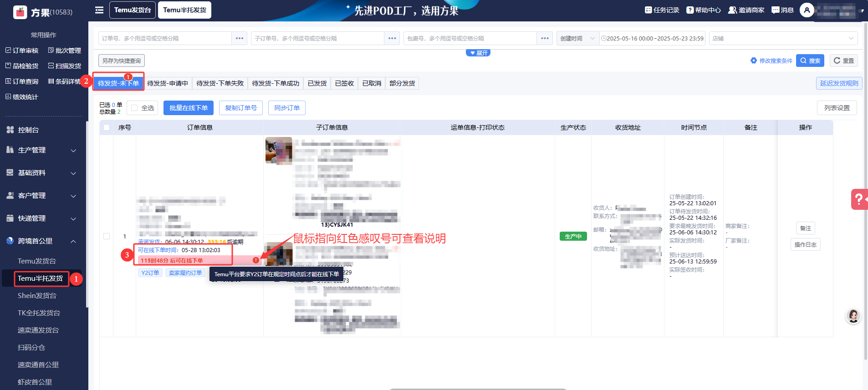Screen dimensions: 868x390
Task: Click 修改搜索条件 gear link
Action: coord(771,61)
